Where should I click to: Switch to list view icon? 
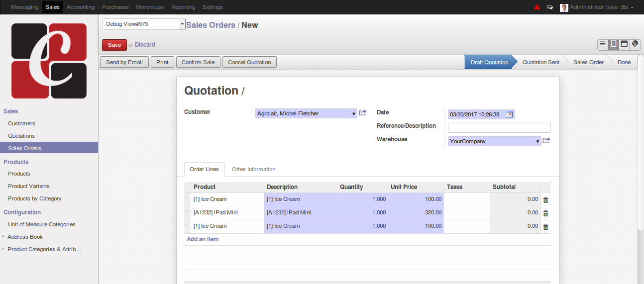(603, 44)
